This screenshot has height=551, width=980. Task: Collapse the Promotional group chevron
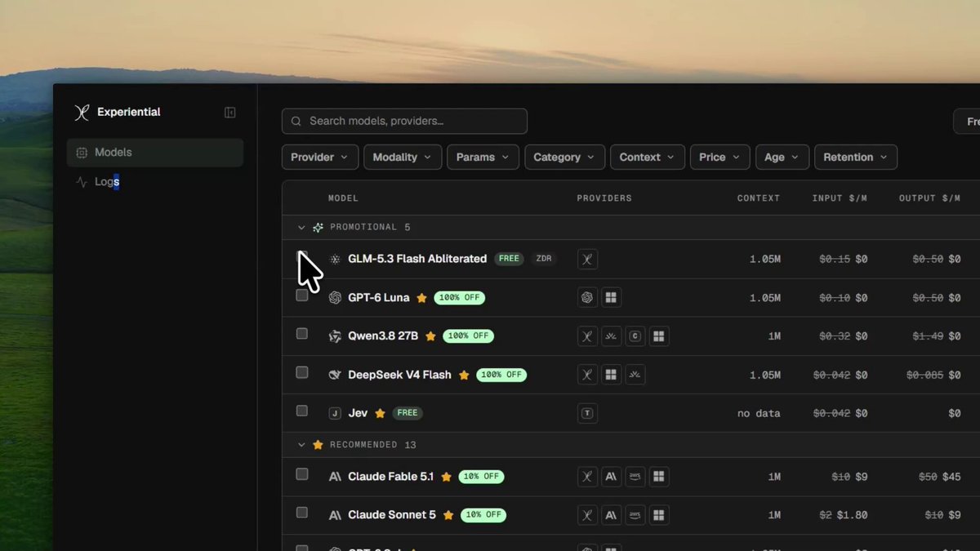pyautogui.click(x=301, y=228)
